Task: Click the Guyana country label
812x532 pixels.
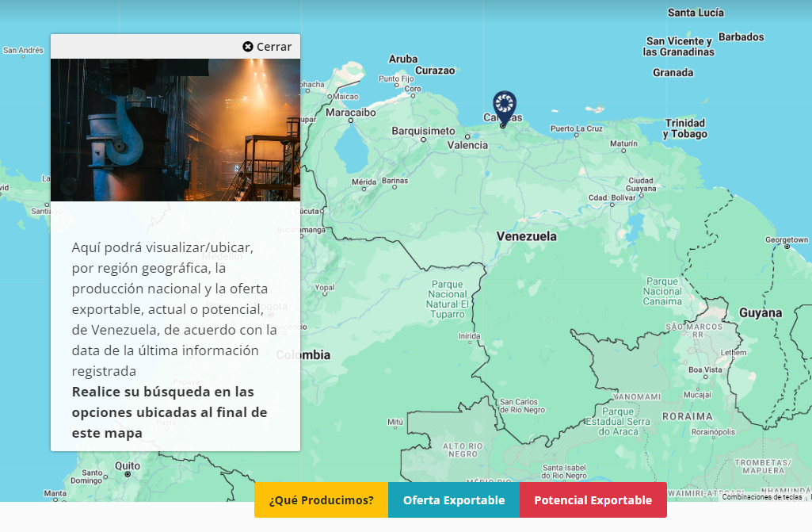Action: point(761,313)
